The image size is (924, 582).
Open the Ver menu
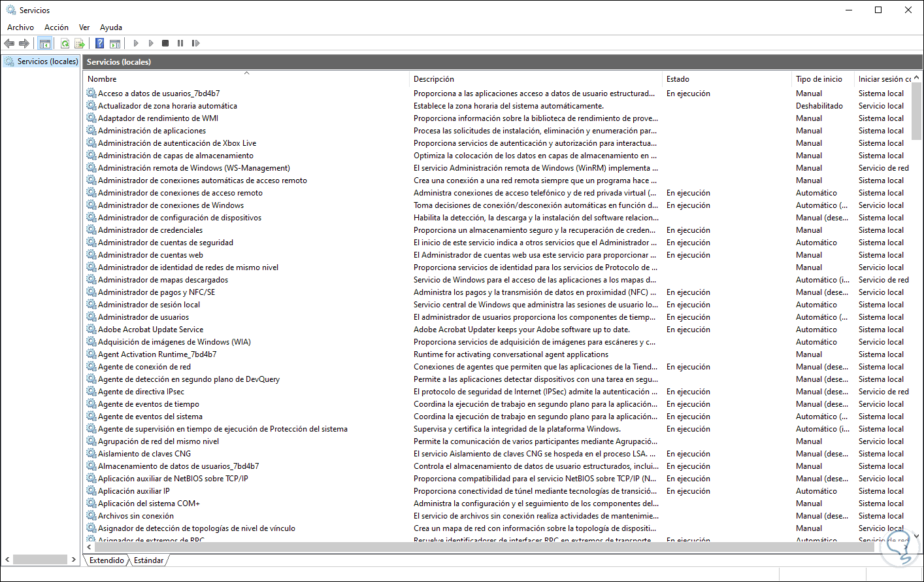[84, 27]
